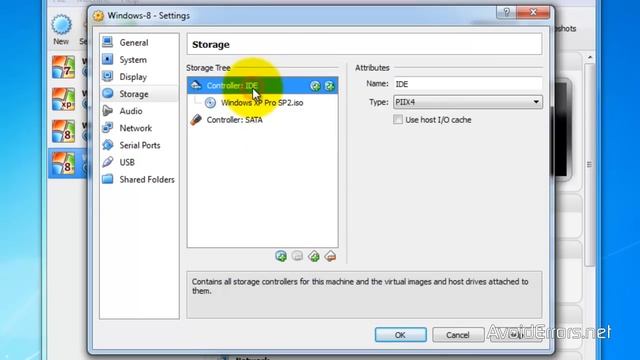Add hard disk to IDE controller
This screenshot has width=640, height=360.
329,86
